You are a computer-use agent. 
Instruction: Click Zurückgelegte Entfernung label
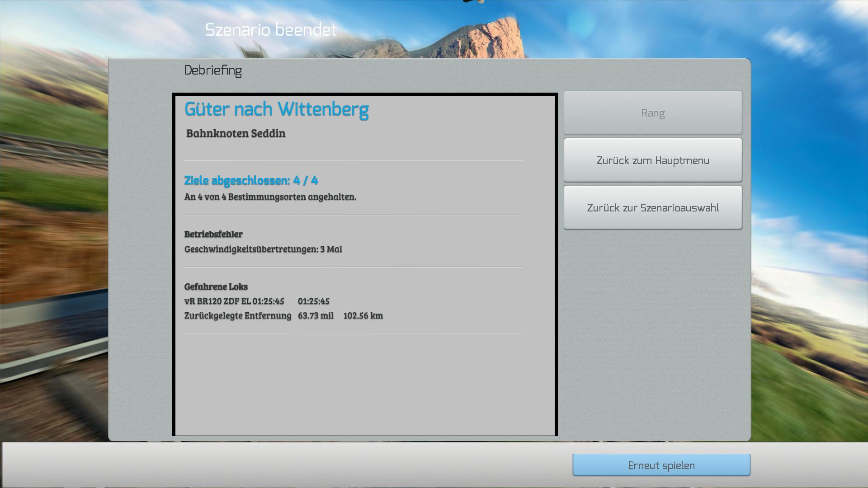click(238, 315)
